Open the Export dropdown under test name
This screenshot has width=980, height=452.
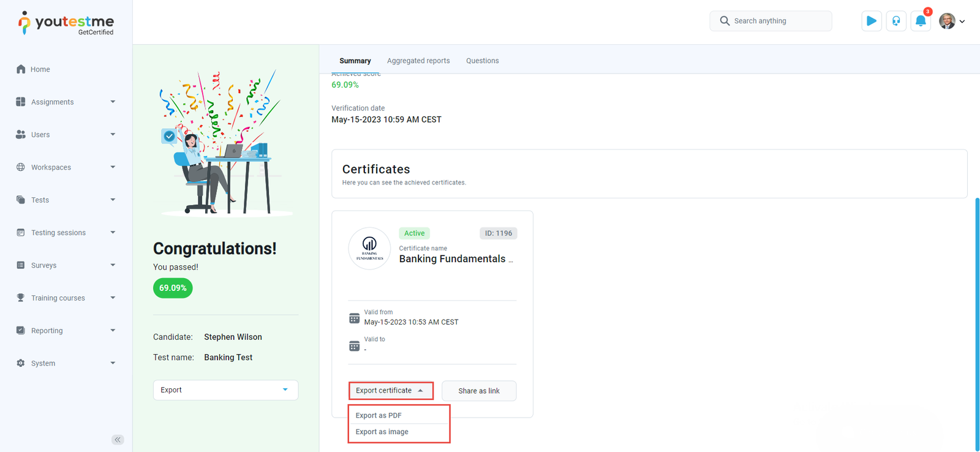[225, 390]
